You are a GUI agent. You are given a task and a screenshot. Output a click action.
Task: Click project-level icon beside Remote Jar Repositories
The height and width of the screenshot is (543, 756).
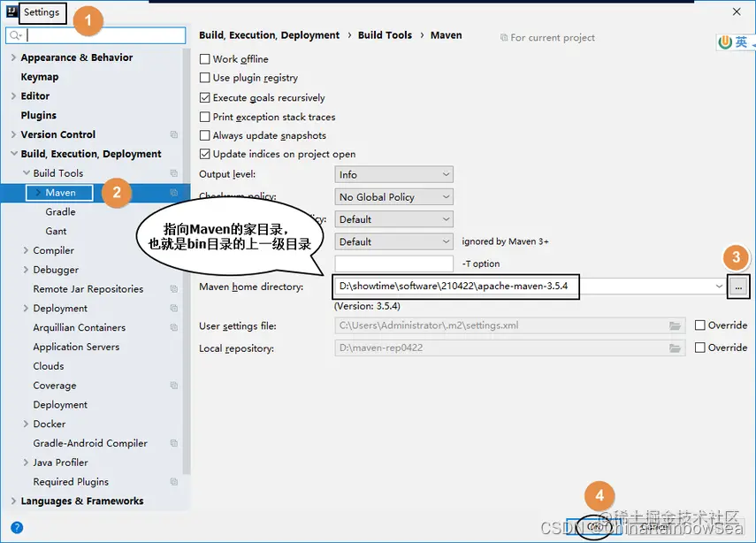coord(174,289)
